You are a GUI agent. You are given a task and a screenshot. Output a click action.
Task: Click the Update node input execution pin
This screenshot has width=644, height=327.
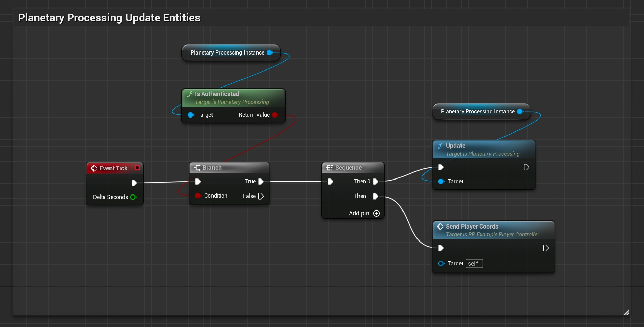click(441, 167)
